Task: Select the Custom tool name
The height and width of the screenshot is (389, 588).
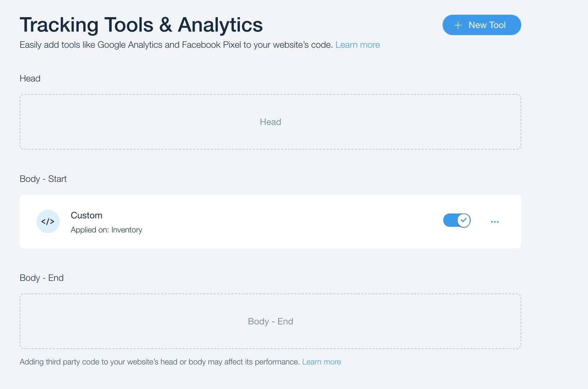Action: point(86,216)
